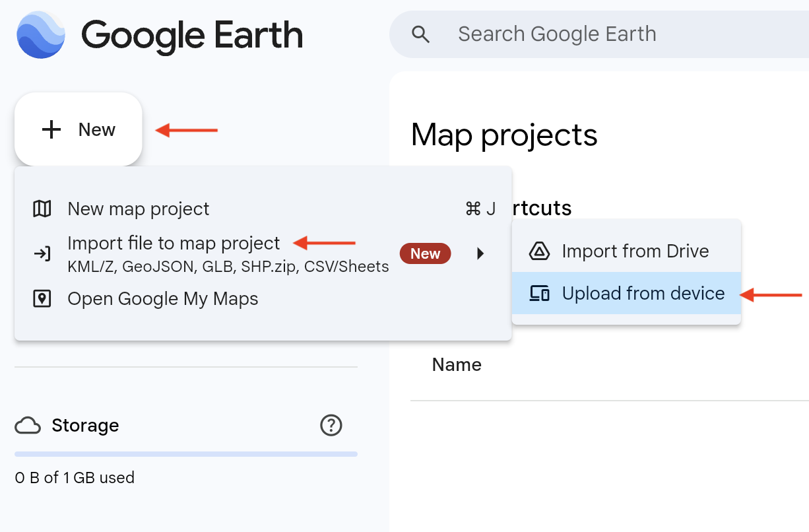Click '0 B of 1 GB used' text
809x532 pixels.
click(x=75, y=478)
